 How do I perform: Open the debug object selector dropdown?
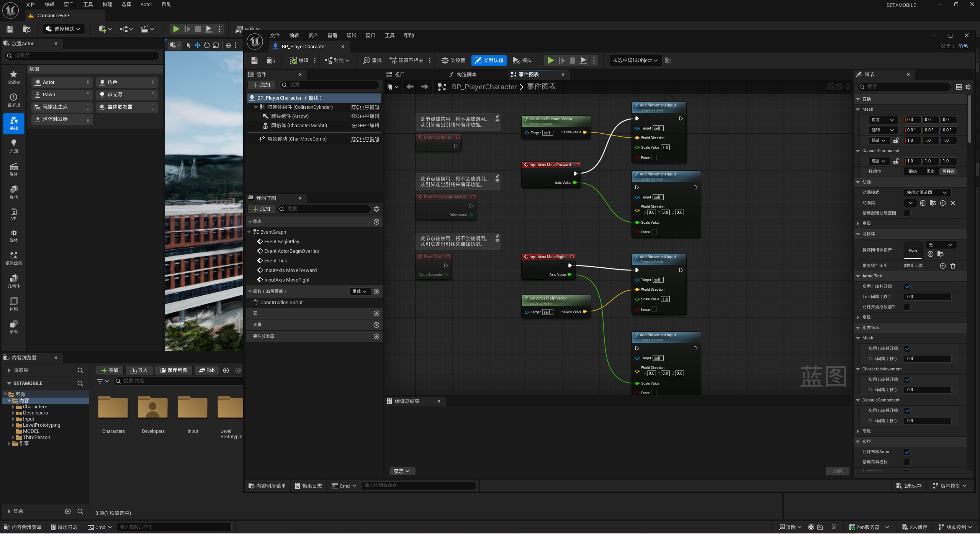click(635, 61)
